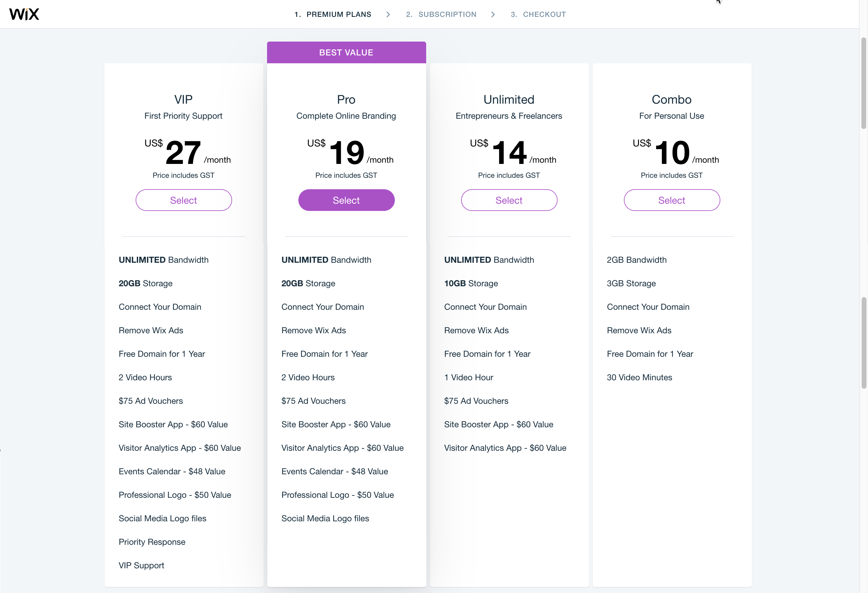Click Combo 'Remove Wix Ads'
The image size is (868, 593).
point(639,330)
